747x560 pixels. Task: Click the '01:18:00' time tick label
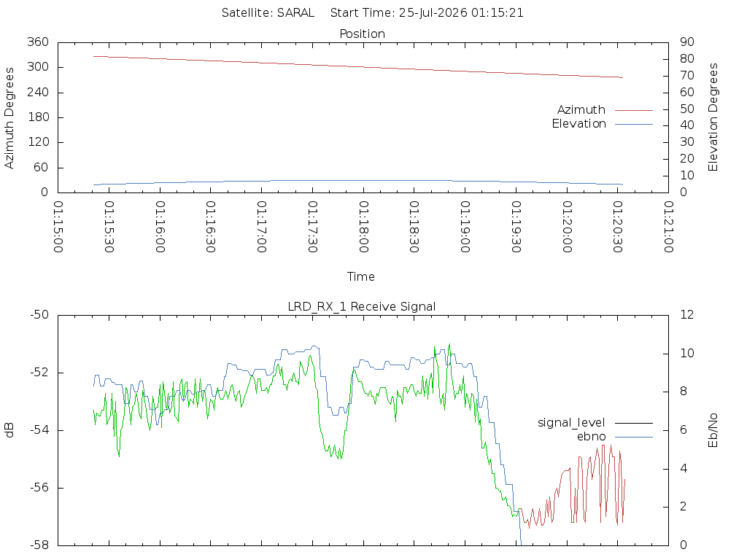pos(363,227)
